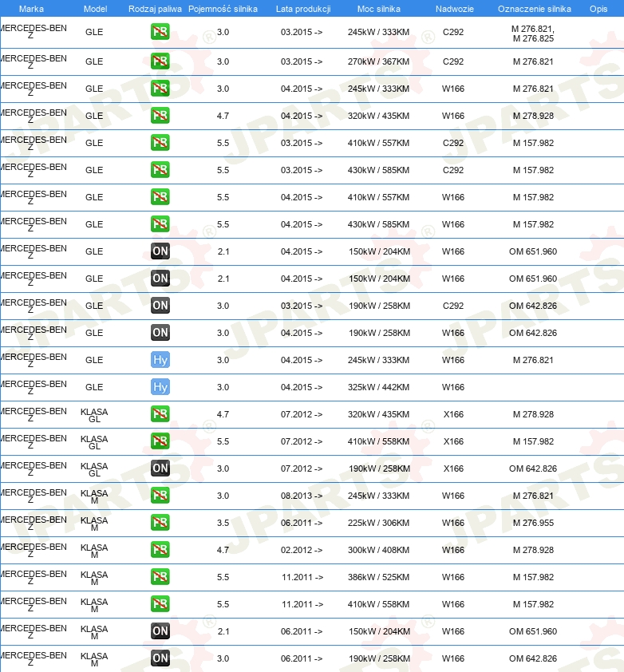Click the Lata produkcji column header
The height and width of the screenshot is (672, 624).
click(303, 9)
